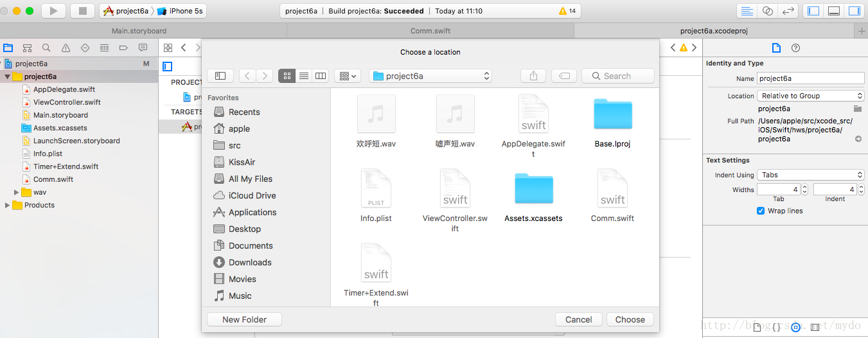This screenshot has width=868, height=338.
Task: Switch to the Comm.swift tab
Action: click(x=430, y=31)
